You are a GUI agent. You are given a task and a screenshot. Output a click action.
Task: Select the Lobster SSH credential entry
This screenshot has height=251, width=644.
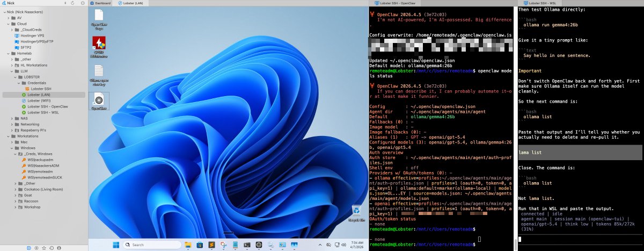37,89
